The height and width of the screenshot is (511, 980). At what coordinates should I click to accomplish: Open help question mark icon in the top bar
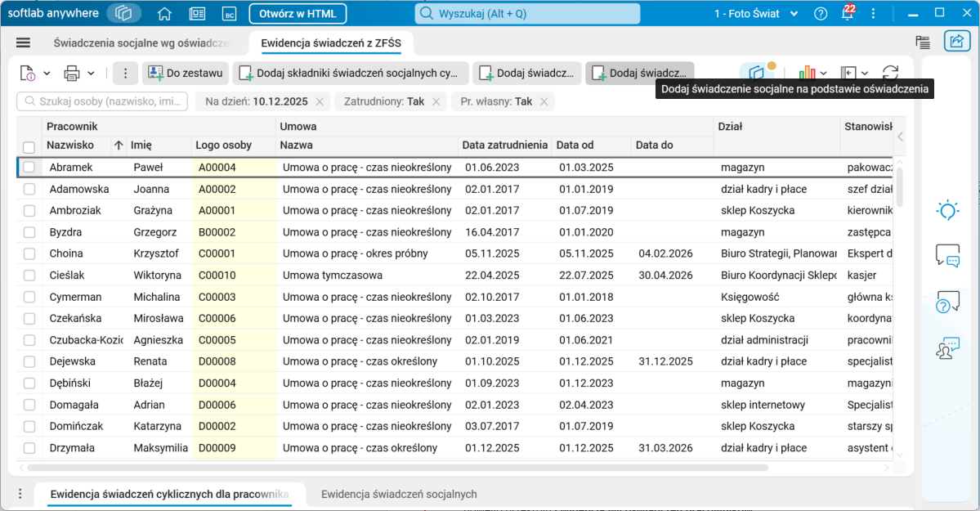821,14
